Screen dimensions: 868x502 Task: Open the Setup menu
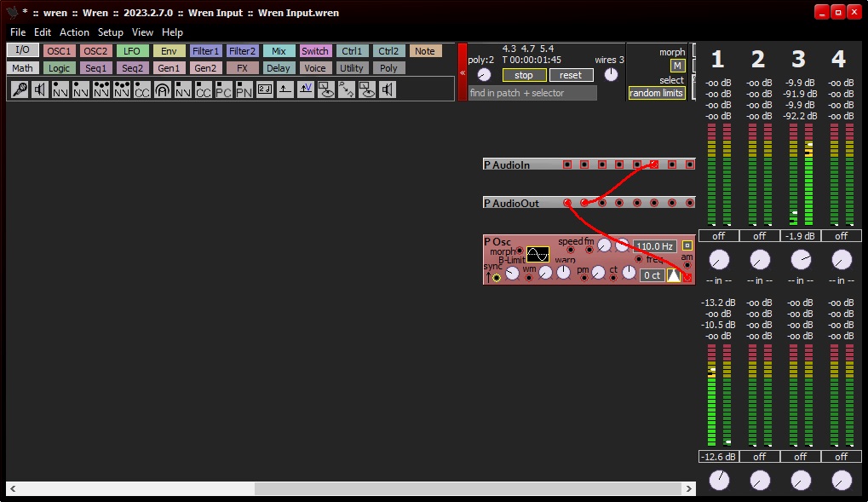tap(110, 32)
